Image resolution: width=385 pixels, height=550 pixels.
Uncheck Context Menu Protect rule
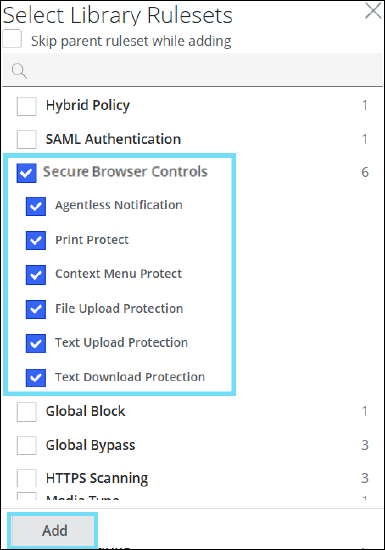[x=36, y=275]
